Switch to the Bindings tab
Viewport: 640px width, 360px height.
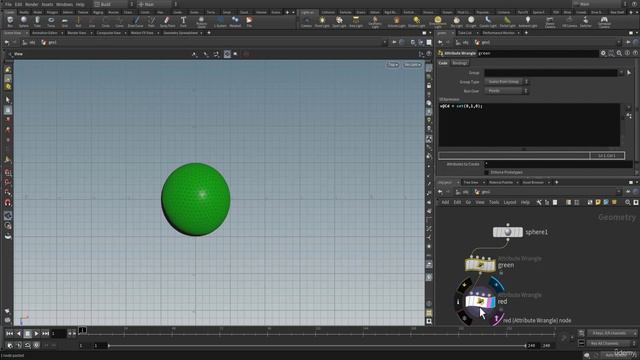[460, 63]
